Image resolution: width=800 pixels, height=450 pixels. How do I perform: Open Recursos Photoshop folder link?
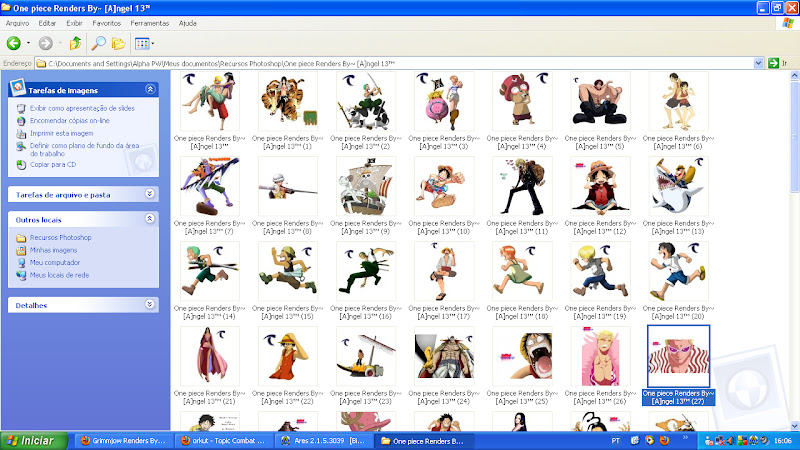60,238
